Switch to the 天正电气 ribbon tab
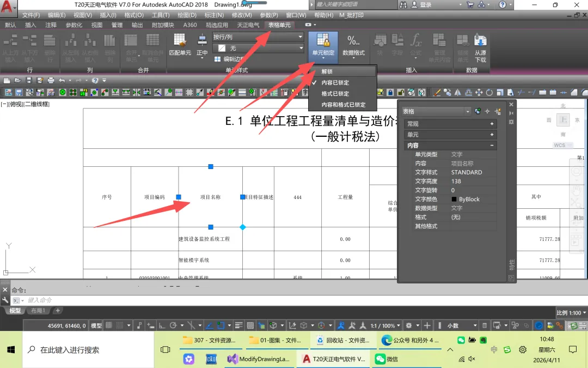 click(x=248, y=25)
